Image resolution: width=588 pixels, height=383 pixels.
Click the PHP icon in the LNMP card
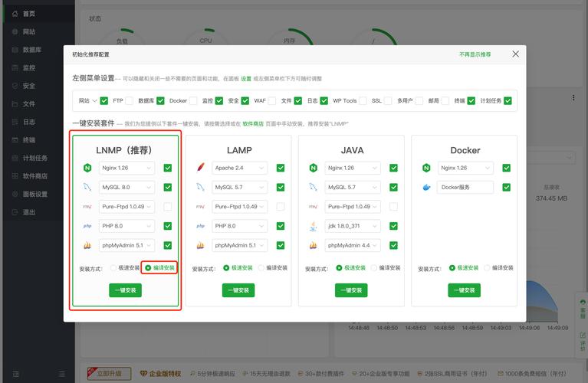click(87, 226)
